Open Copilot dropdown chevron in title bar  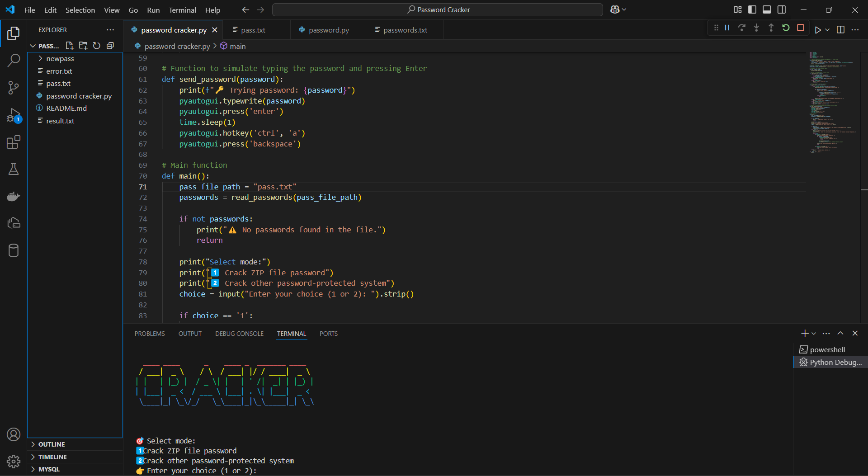[x=625, y=9]
